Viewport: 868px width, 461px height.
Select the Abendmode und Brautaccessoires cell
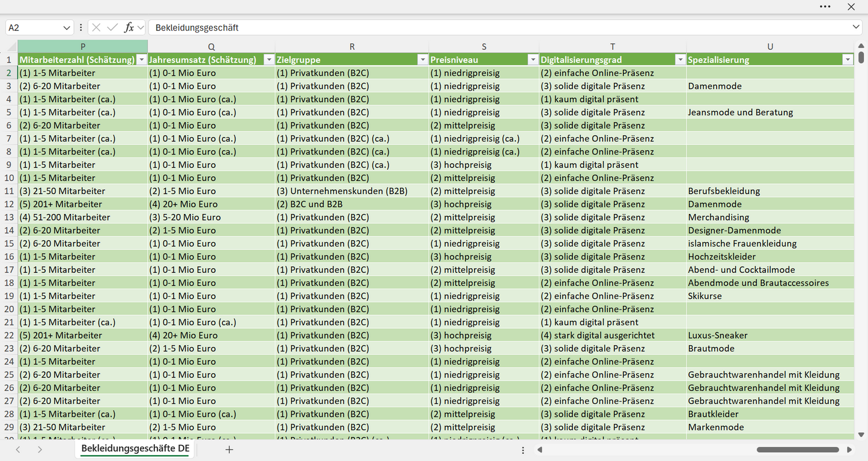[x=770, y=283]
